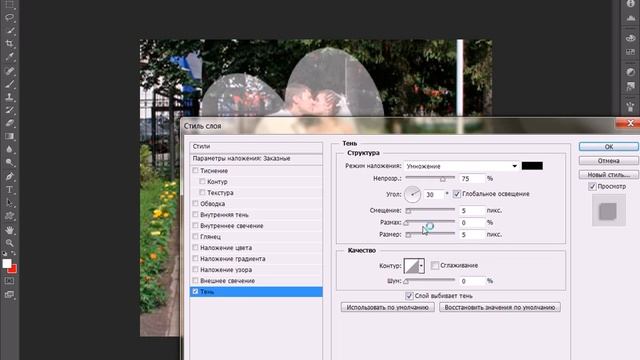
Task: Select the History Brush tool
Action: coord(9,110)
